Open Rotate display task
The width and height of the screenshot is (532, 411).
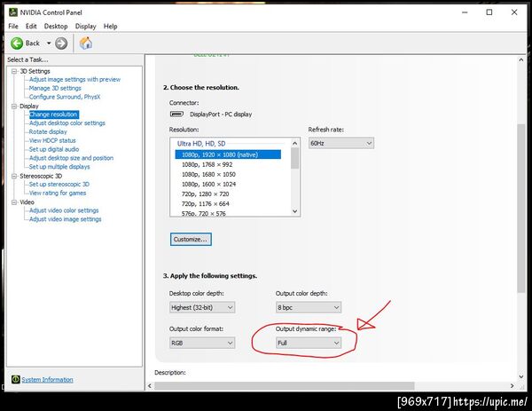pyautogui.click(x=48, y=131)
